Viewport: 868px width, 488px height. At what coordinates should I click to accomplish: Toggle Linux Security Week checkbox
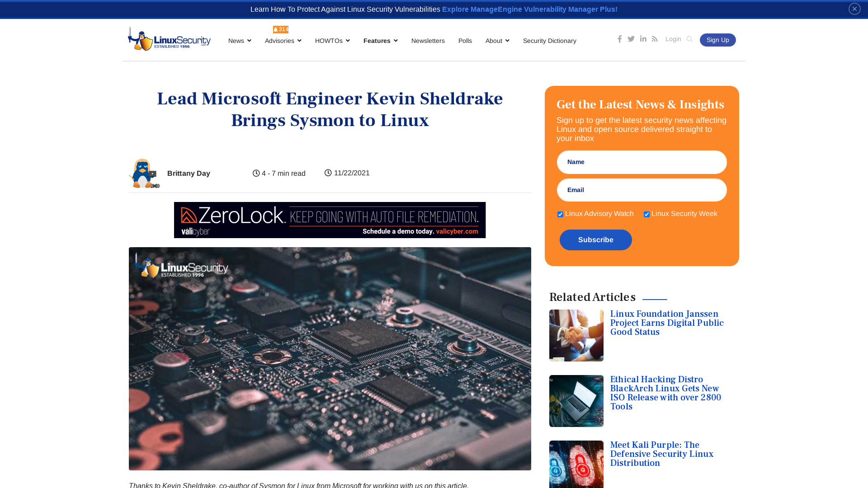point(646,214)
